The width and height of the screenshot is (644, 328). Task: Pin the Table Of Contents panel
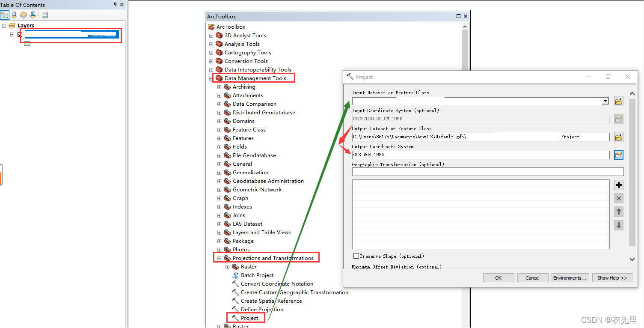116,5
